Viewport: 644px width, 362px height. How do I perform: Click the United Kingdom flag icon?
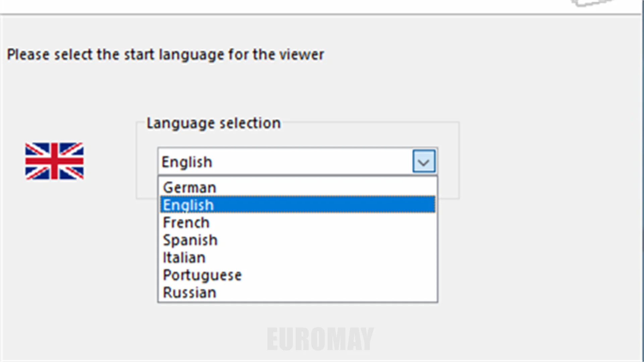tap(54, 161)
